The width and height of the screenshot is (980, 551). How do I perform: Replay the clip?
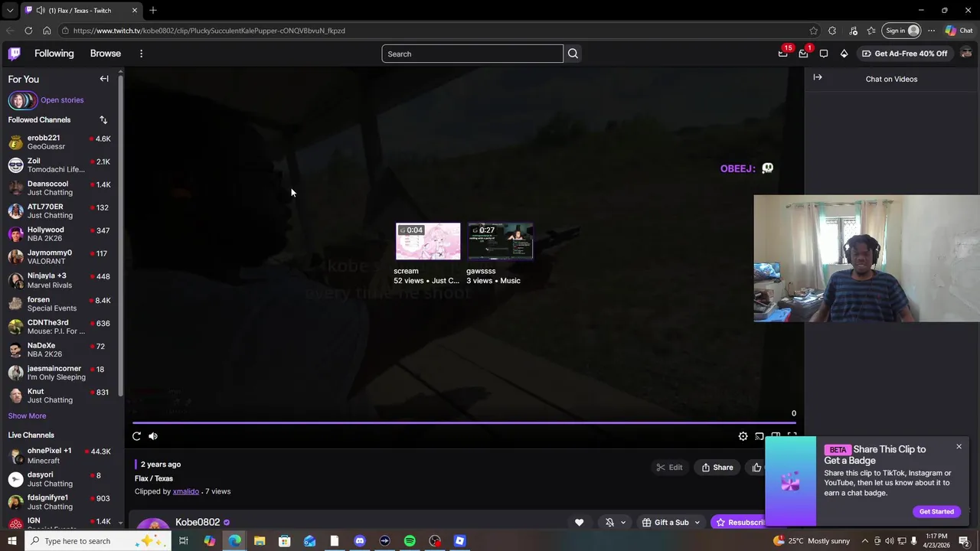136,436
